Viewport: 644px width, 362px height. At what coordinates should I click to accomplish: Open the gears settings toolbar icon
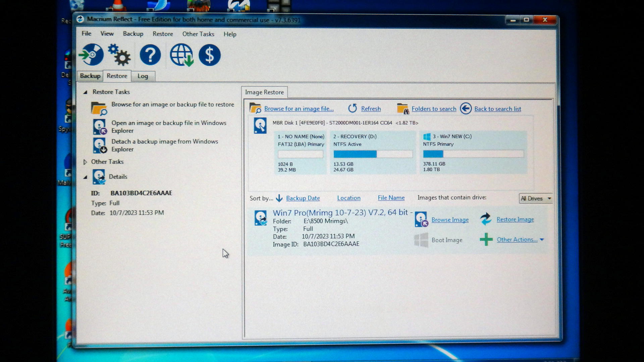coord(119,55)
